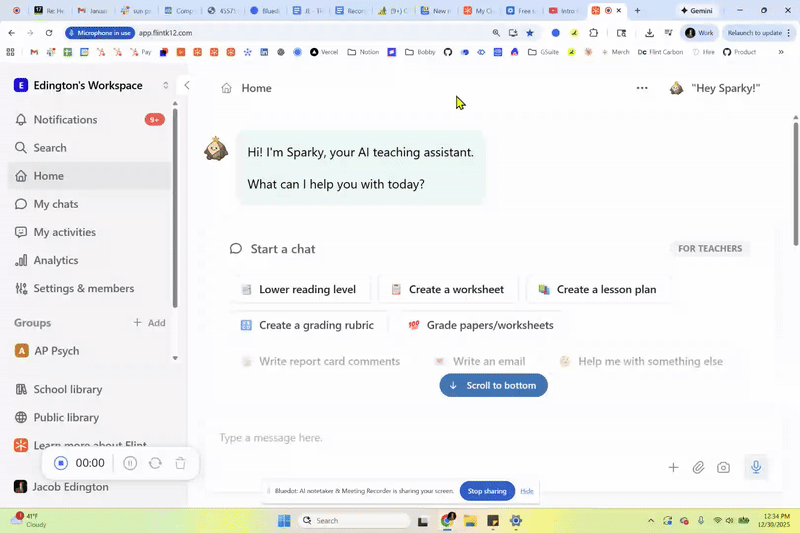
Task: Select Create a grading rubric
Action: coord(308,325)
